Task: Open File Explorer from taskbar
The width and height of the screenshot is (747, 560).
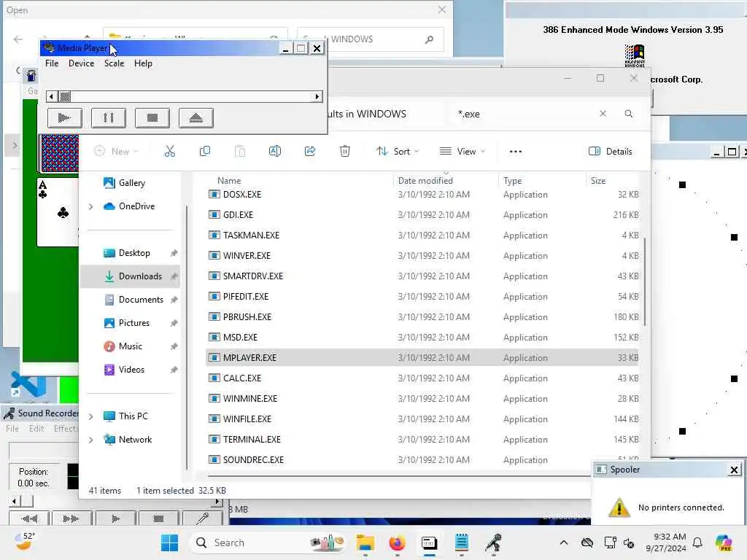Action: click(365, 542)
